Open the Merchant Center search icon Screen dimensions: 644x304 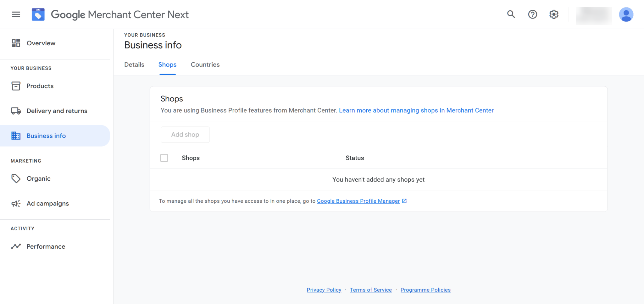click(x=511, y=14)
